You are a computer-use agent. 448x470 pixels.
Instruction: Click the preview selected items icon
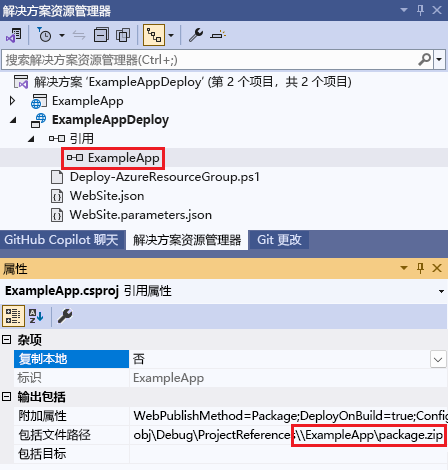coord(218,35)
